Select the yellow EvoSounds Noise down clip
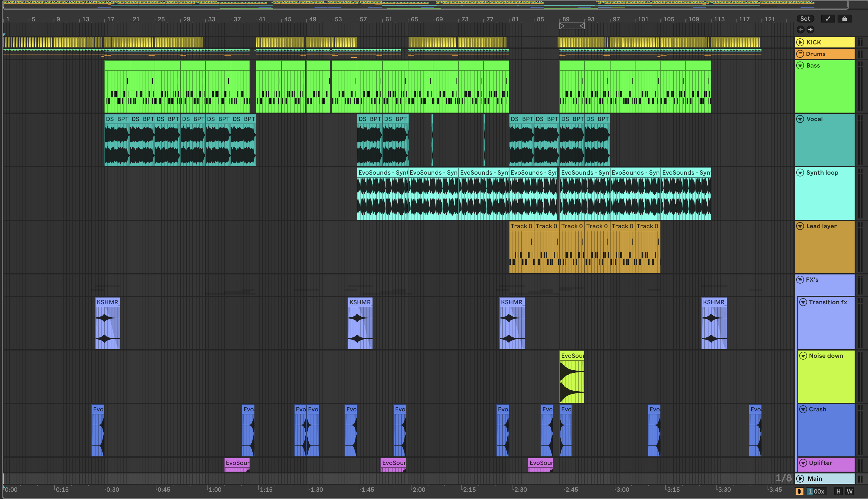 (x=572, y=356)
